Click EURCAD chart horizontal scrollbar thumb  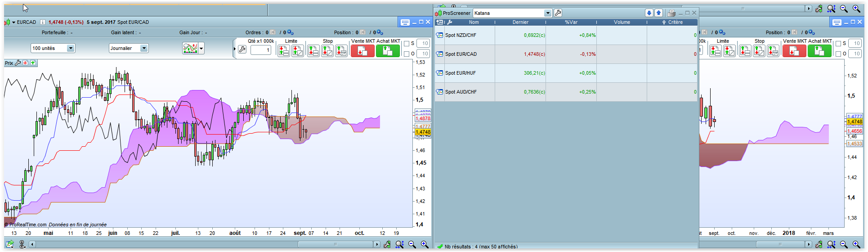coord(335,244)
